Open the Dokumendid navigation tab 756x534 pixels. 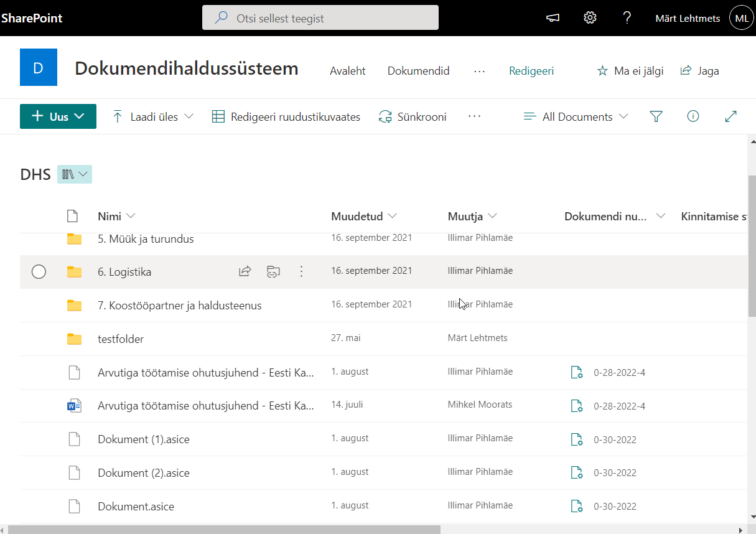[x=418, y=71]
